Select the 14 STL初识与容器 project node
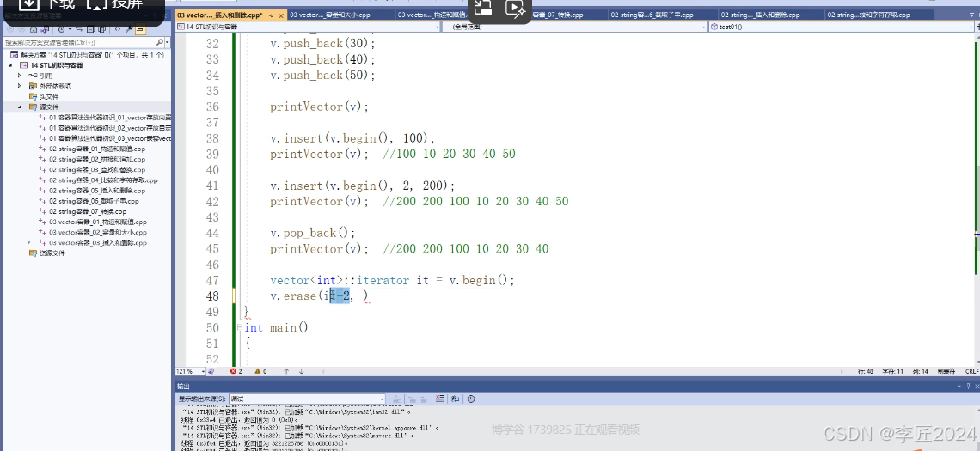980x451 pixels. pyautogui.click(x=56, y=65)
